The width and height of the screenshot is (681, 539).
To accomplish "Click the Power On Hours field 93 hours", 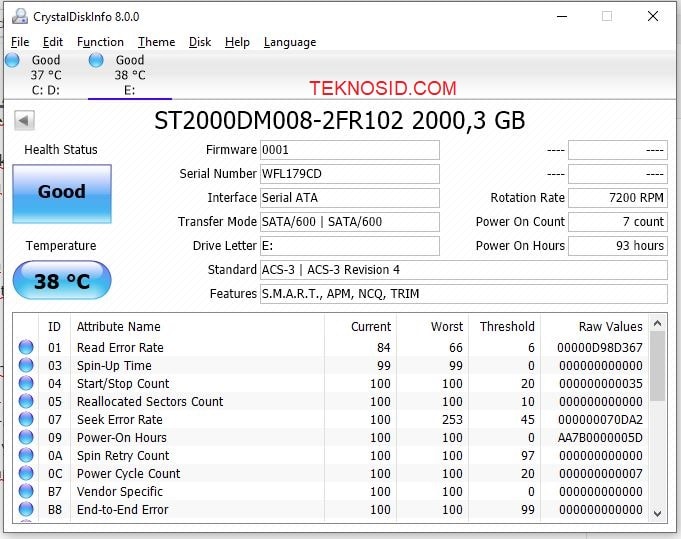I will 618,246.
